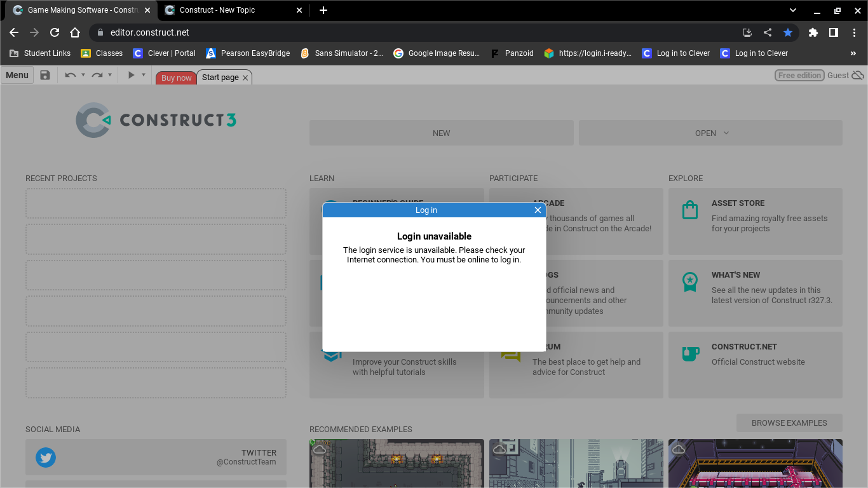Open the OPEN project dropdown
868x488 pixels.
(710, 133)
